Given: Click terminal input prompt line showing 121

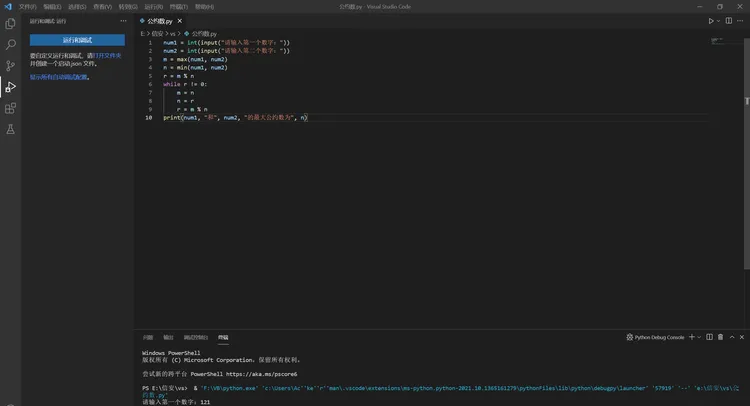Looking at the screenshot, I should pos(176,402).
